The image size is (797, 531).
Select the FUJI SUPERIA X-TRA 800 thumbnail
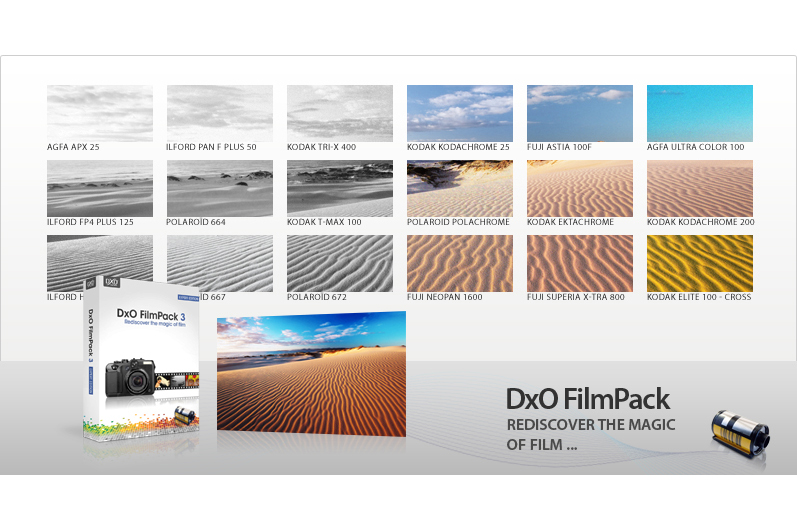click(579, 263)
